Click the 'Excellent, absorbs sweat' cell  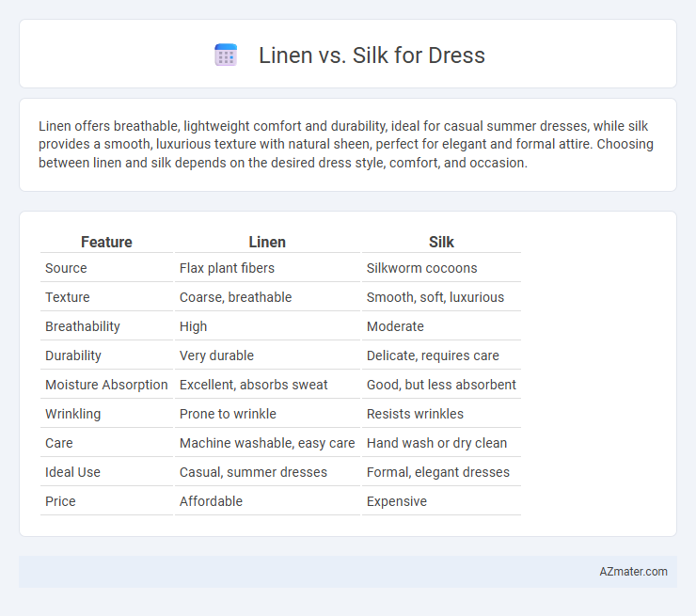click(267, 385)
